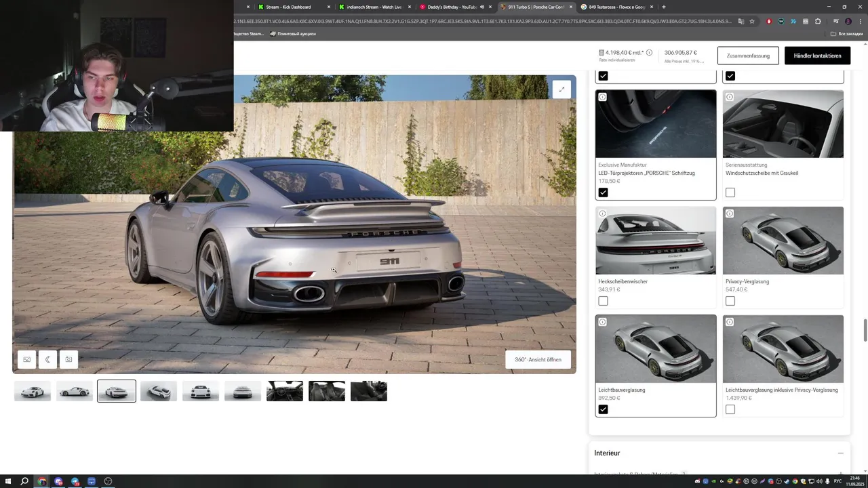Select first interior dashboard thumbnail
868x488 pixels.
pyautogui.click(x=285, y=391)
